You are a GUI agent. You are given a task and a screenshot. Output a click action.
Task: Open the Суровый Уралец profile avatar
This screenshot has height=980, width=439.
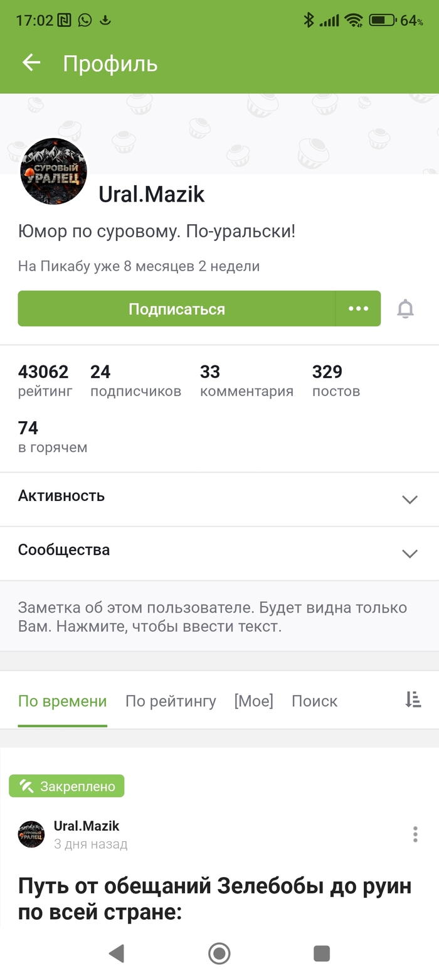click(53, 171)
